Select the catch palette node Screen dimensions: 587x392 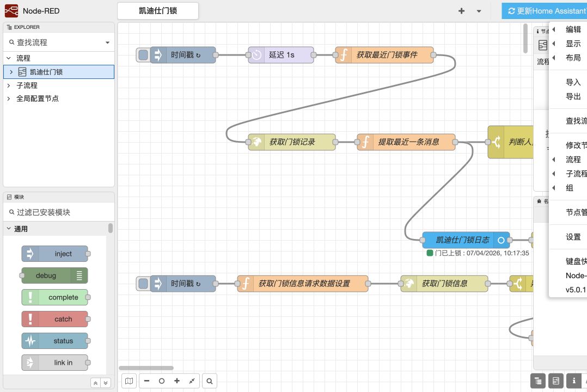(x=54, y=319)
